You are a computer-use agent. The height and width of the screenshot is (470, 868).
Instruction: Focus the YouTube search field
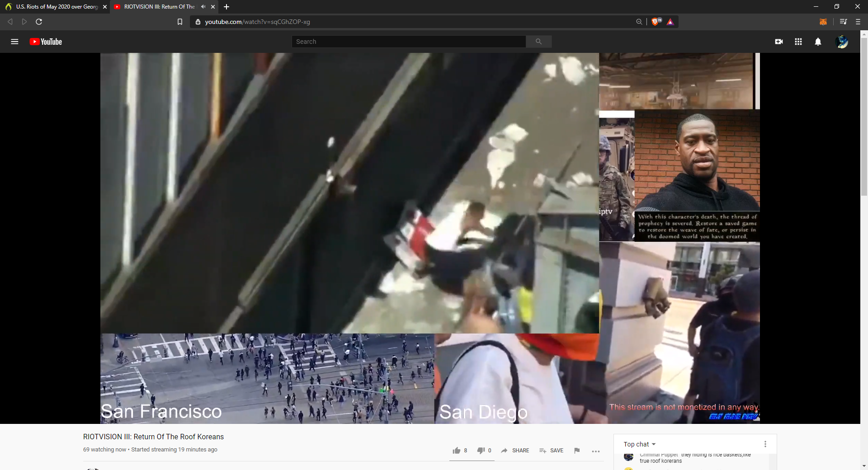(x=409, y=42)
